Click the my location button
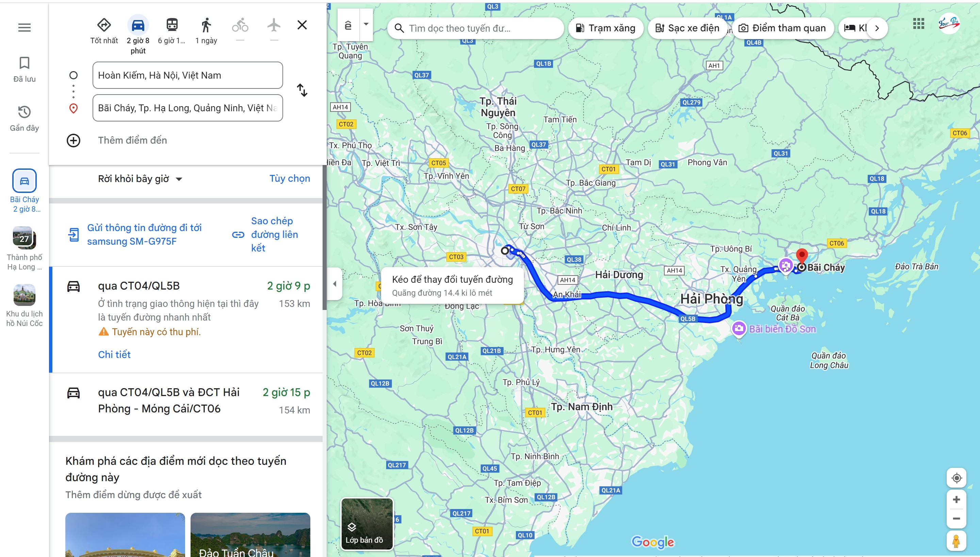Viewport: 980px width, 557px height. pyautogui.click(x=956, y=478)
